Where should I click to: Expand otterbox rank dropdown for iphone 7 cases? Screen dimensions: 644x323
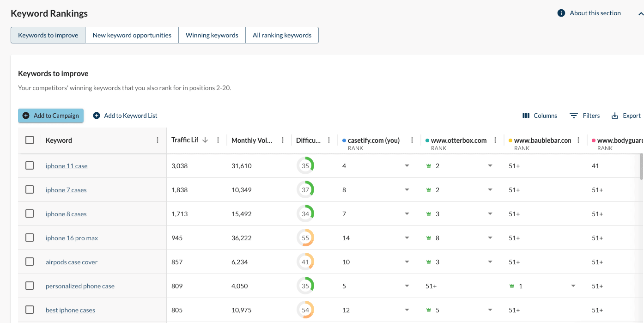point(490,190)
